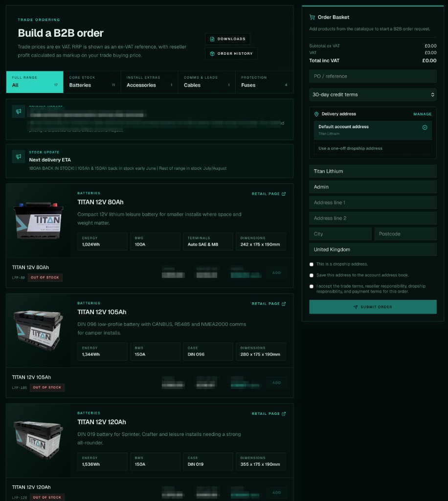Click the external link icon for TITAN 12V 120Ah
Screen dimensions: 448x501
pos(284,414)
